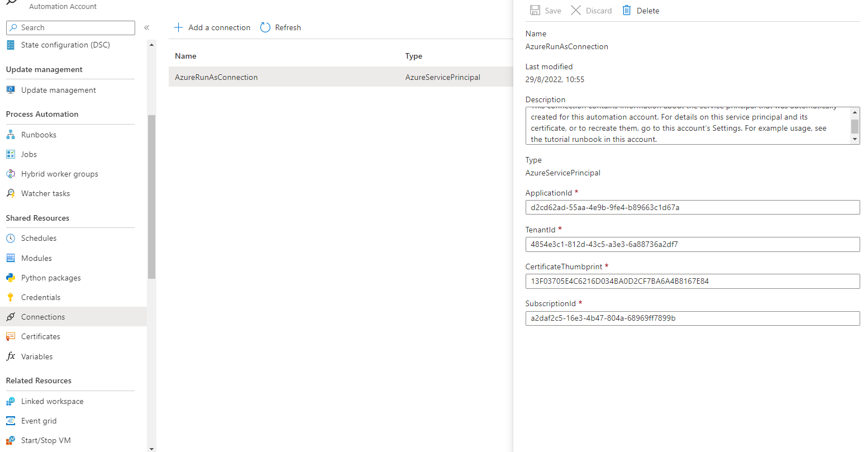Click the Schedules clock icon

tap(11, 239)
